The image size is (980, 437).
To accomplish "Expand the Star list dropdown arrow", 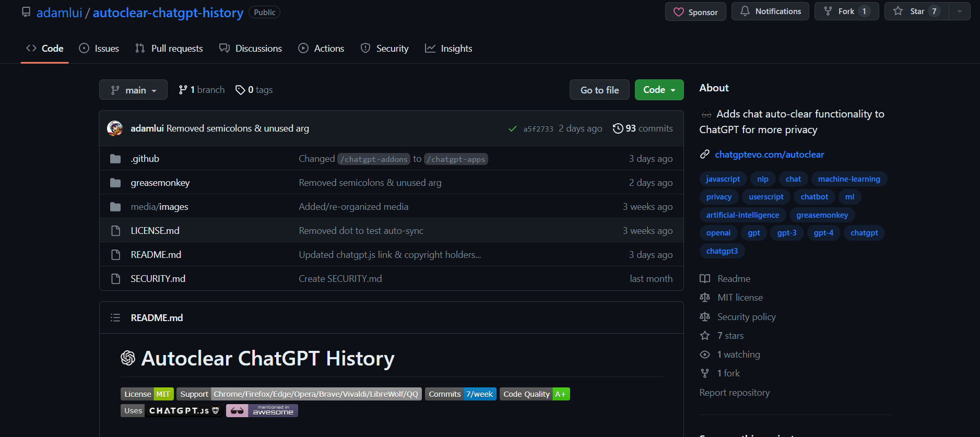I will click(x=960, y=11).
